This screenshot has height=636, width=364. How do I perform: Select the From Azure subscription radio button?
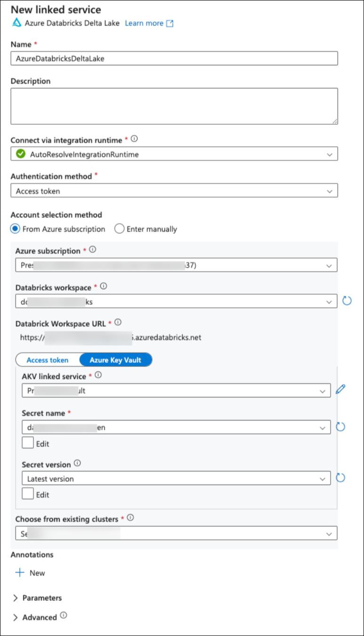[x=16, y=229]
